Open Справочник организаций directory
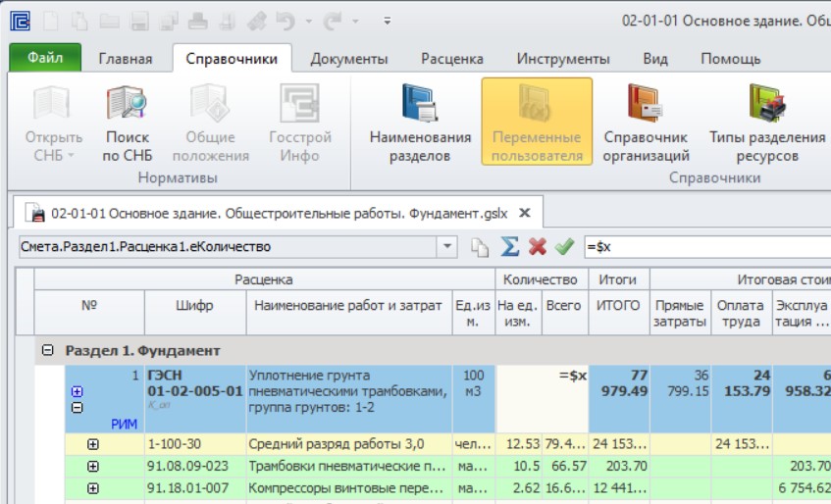831x504 pixels. click(x=646, y=124)
